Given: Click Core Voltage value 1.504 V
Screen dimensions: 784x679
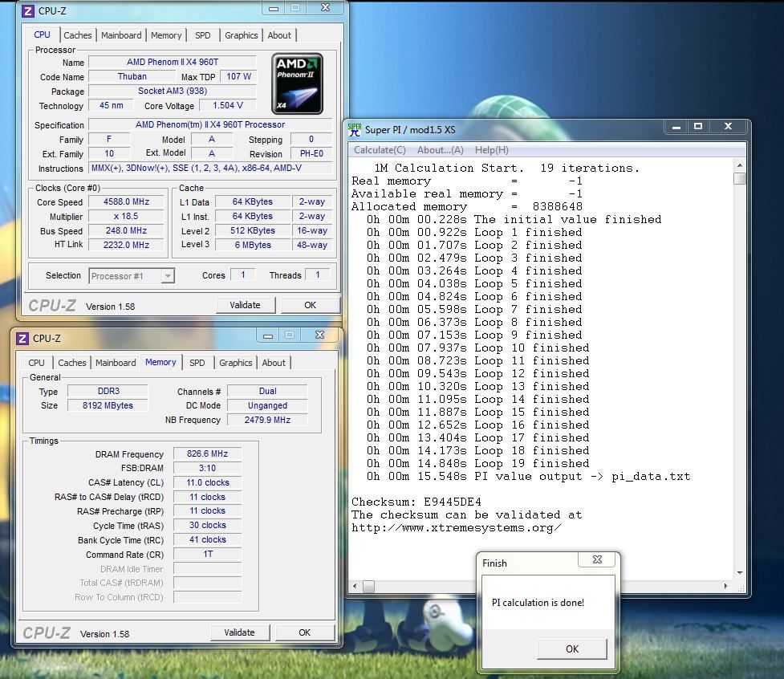Looking at the screenshot, I should tap(228, 105).
